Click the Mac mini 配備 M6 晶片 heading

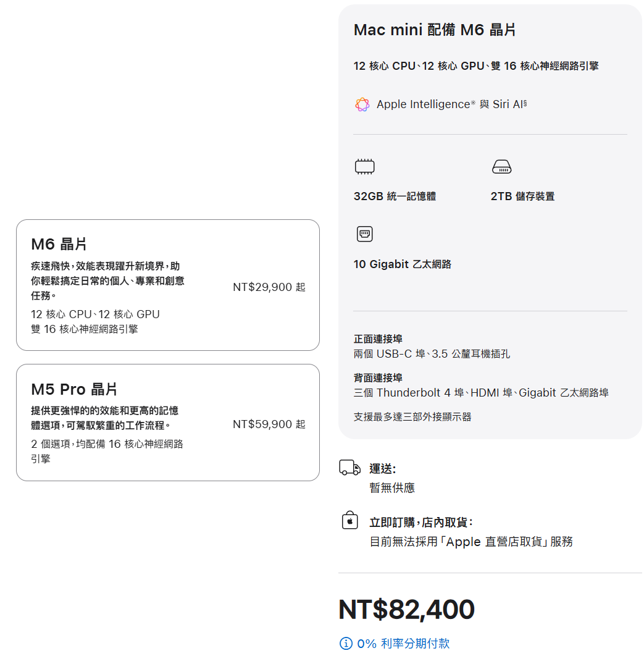click(x=435, y=30)
